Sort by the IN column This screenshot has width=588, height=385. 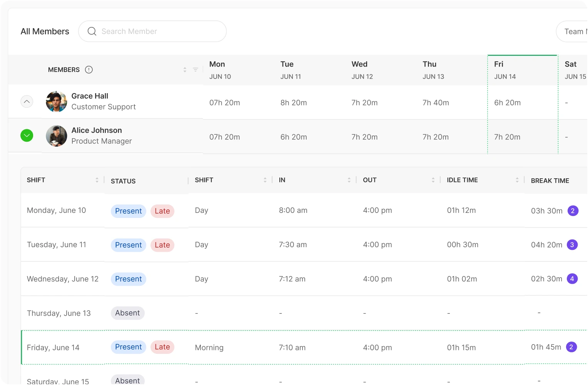pos(349,180)
